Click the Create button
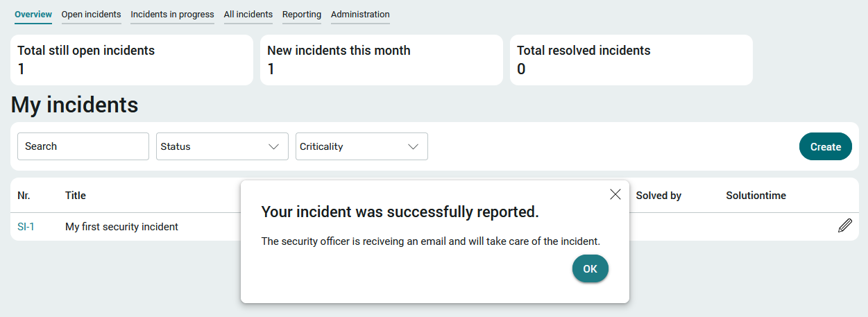This screenshot has height=317, width=868. pyautogui.click(x=826, y=146)
